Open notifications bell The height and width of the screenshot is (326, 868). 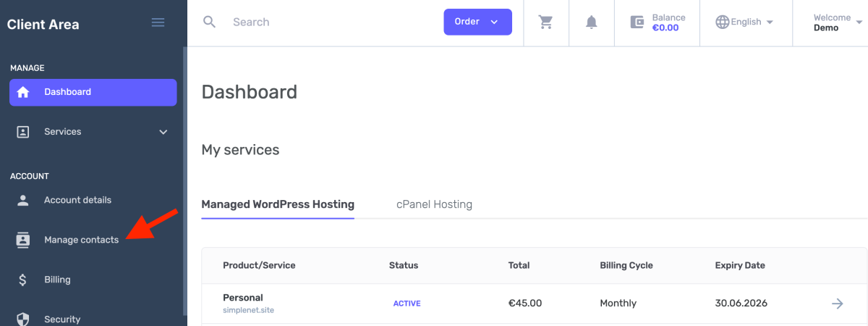coord(592,22)
